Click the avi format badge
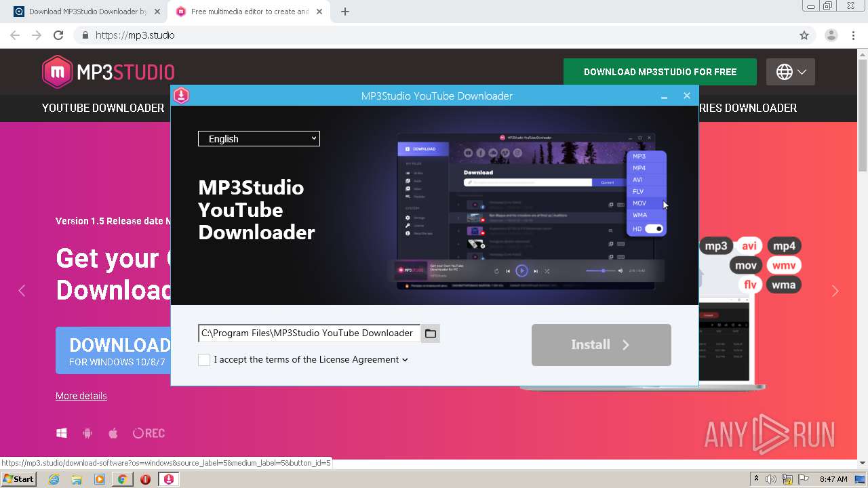This screenshot has height=488, width=868. 749,246
